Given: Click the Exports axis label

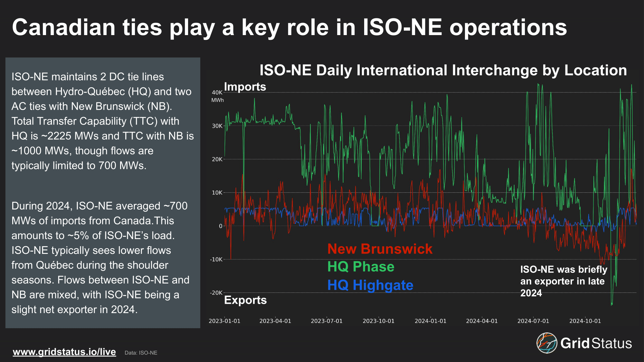Looking at the screenshot, I should [x=245, y=300].
